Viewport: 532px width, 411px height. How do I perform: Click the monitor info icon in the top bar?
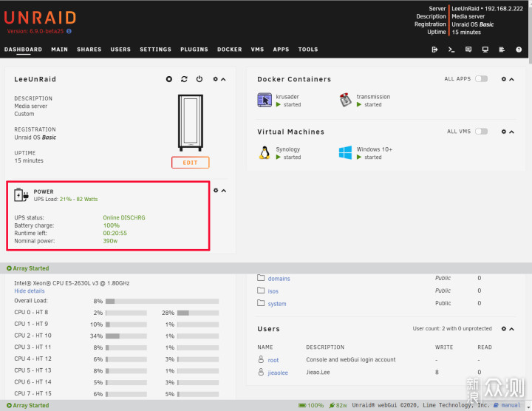click(x=485, y=50)
